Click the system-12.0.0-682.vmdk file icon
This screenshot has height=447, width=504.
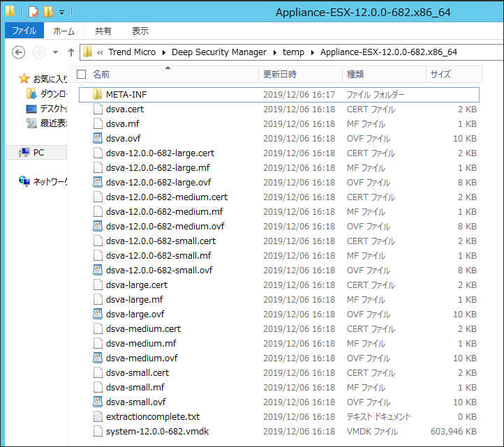point(98,431)
